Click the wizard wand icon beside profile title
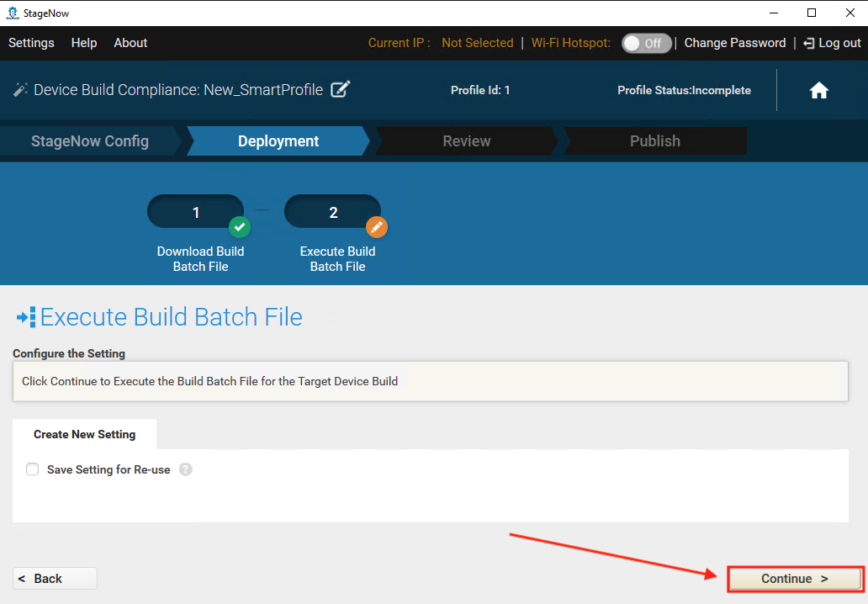Screen dimensions: 868x604 pyautogui.click(x=20, y=90)
